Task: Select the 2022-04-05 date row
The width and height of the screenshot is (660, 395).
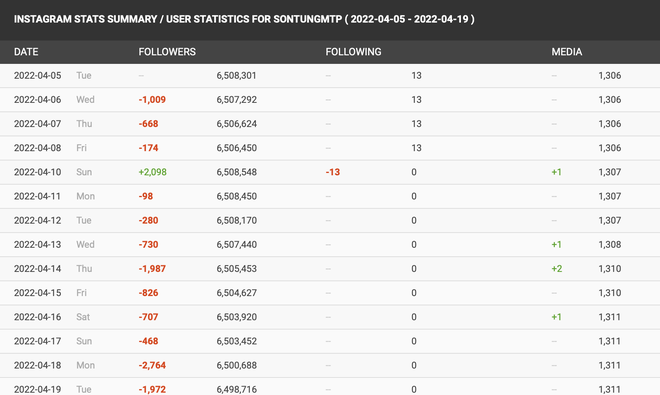Action: [x=330, y=76]
